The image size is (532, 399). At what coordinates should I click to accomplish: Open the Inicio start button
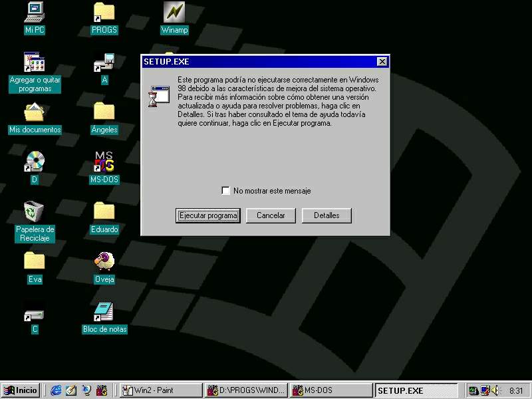click(21, 390)
